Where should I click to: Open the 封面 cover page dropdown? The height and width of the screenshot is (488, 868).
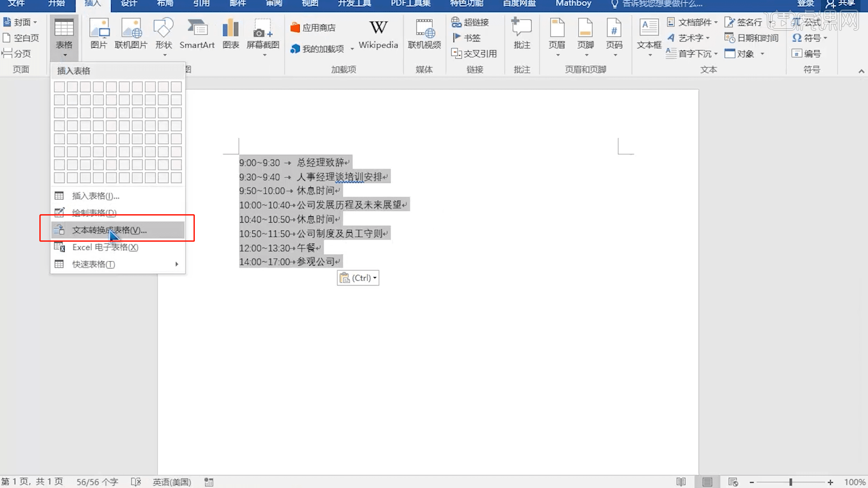(x=20, y=22)
